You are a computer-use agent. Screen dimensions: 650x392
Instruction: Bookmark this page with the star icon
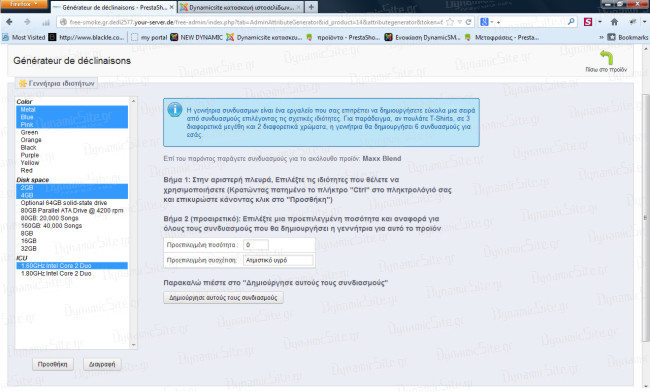click(x=450, y=22)
